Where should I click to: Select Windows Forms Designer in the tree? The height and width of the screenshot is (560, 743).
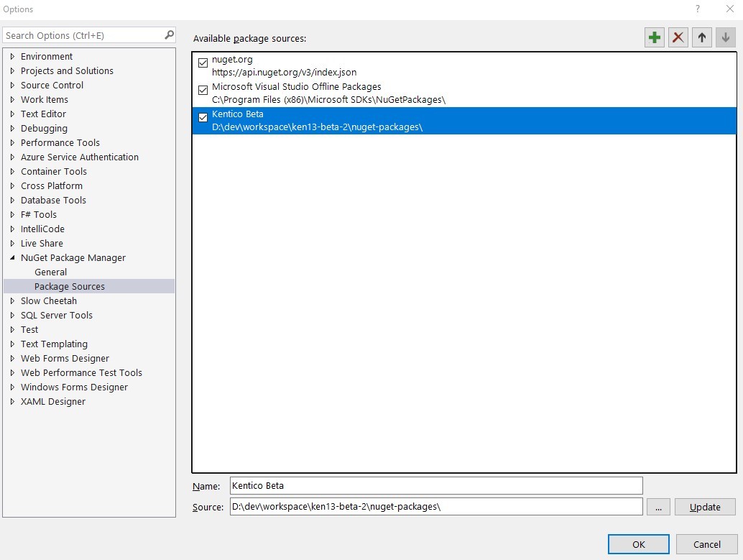point(74,387)
